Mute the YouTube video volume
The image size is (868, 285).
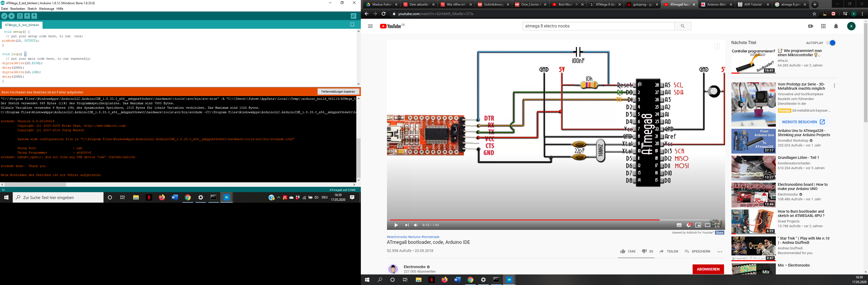coord(416,225)
